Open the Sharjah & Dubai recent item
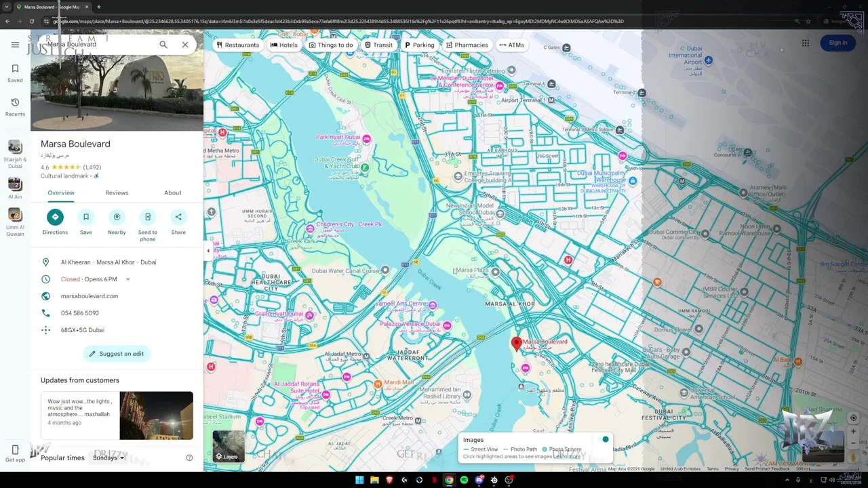This screenshot has height=488, width=868. pyautogui.click(x=15, y=155)
